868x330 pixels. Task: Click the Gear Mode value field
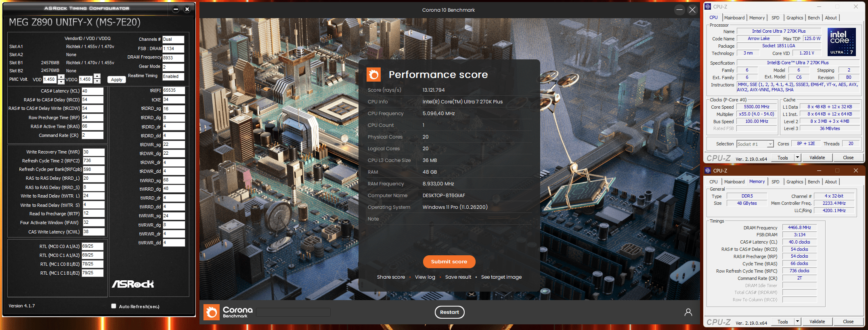173,67
